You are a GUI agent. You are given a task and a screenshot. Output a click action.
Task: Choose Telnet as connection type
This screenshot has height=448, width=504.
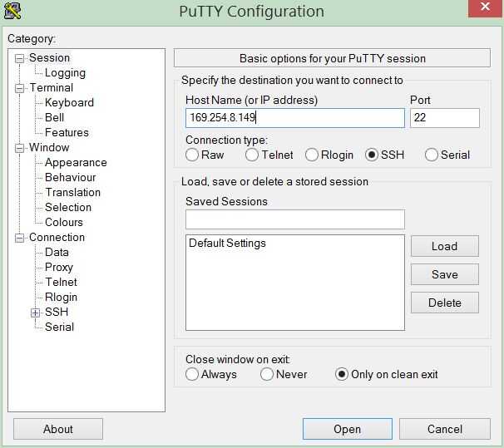pyautogui.click(x=252, y=155)
